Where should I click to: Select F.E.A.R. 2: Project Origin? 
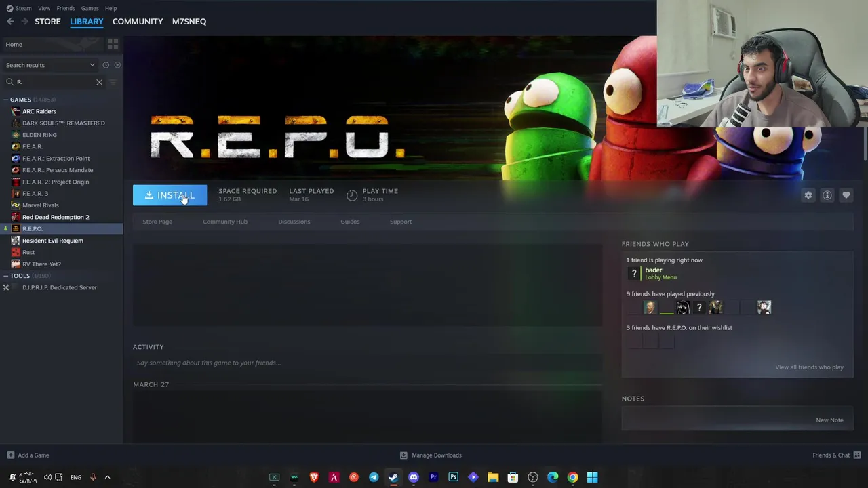(x=56, y=182)
